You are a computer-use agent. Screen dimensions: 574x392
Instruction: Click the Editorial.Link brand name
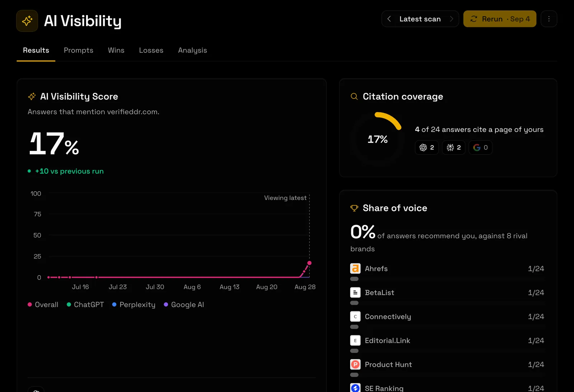(387, 341)
